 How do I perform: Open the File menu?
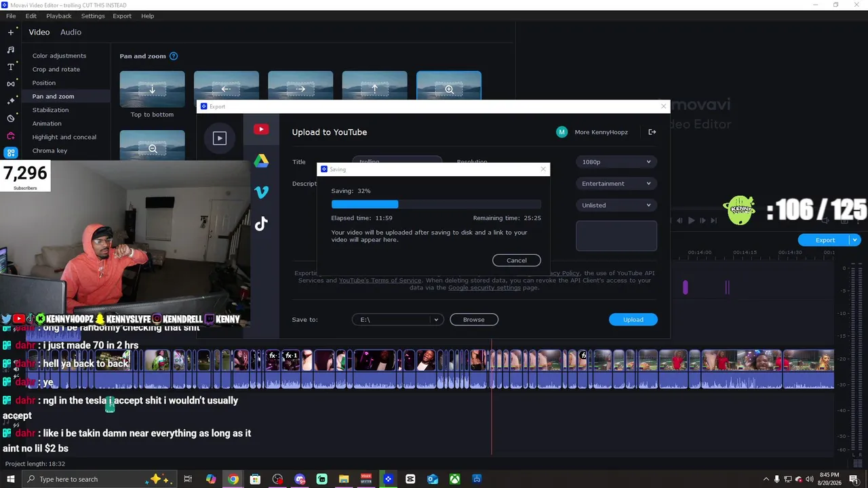(x=11, y=16)
